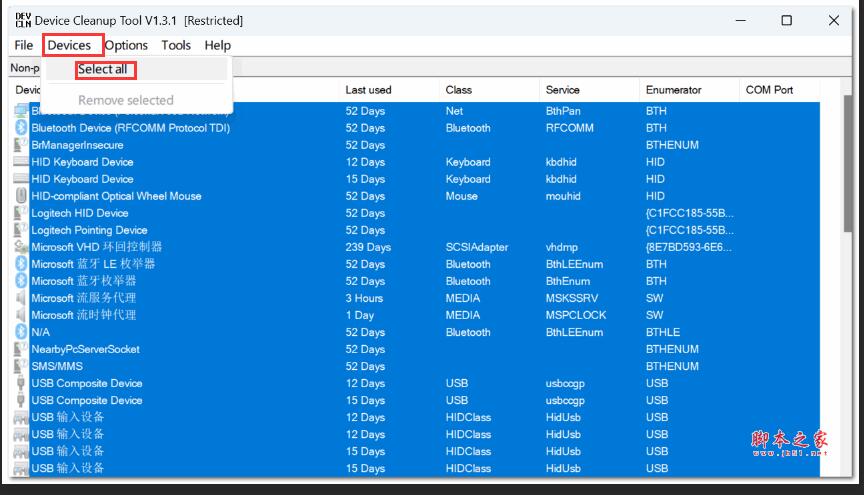Open the Tools menu

[176, 45]
